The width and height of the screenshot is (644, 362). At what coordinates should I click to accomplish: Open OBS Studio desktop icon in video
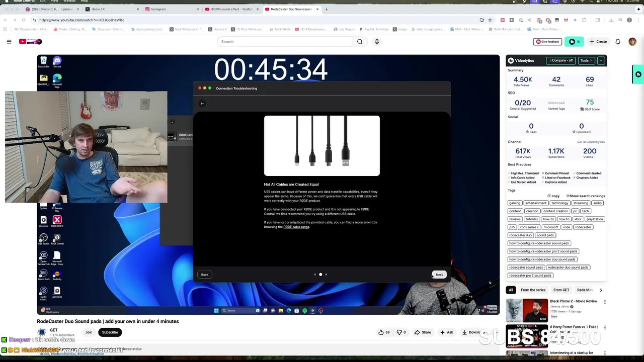[x=44, y=239]
